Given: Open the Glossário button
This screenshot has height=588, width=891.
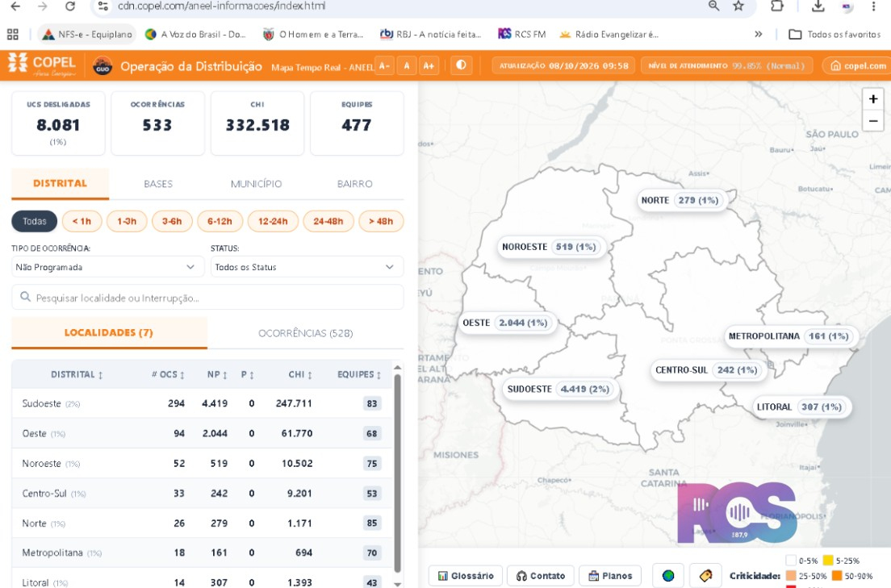Looking at the screenshot, I should pyautogui.click(x=466, y=576).
